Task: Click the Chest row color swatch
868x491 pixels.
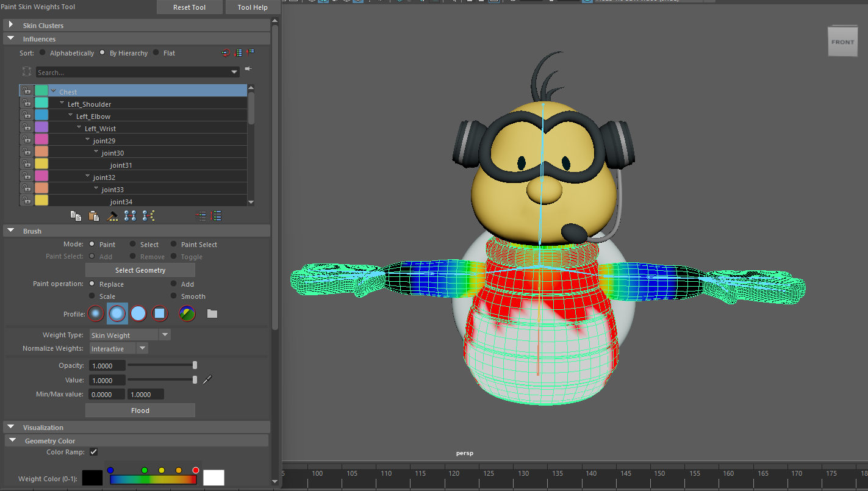Action: coord(41,91)
